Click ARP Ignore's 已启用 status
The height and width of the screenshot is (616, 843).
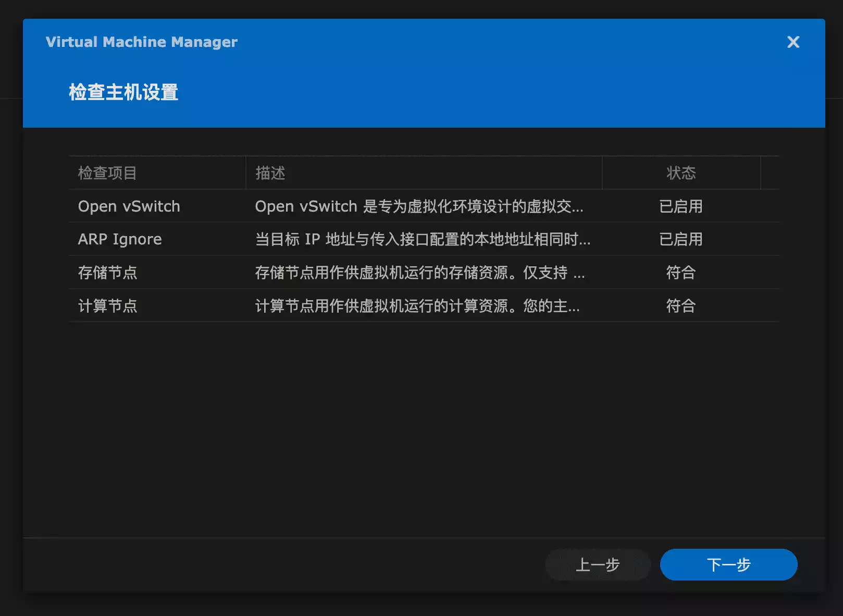pyautogui.click(x=680, y=239)
